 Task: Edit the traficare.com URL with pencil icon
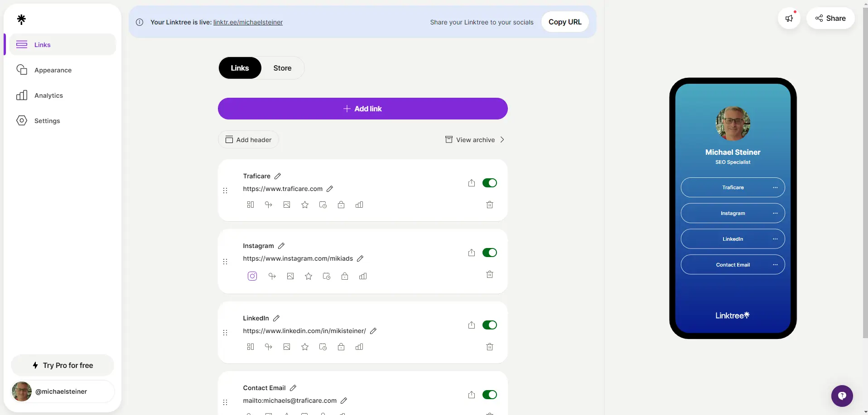330,189
